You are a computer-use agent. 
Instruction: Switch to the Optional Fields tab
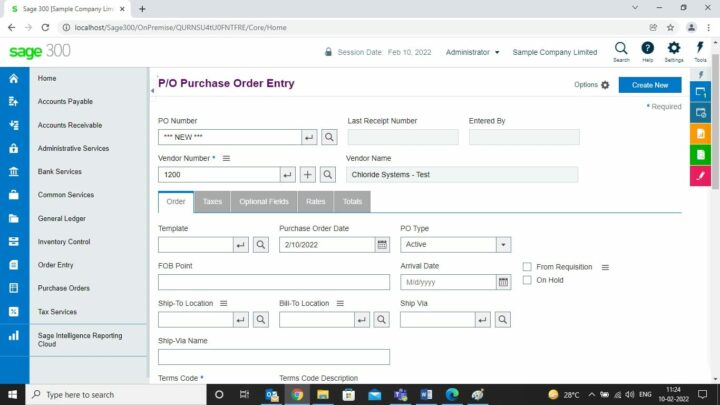coord(264,202)
